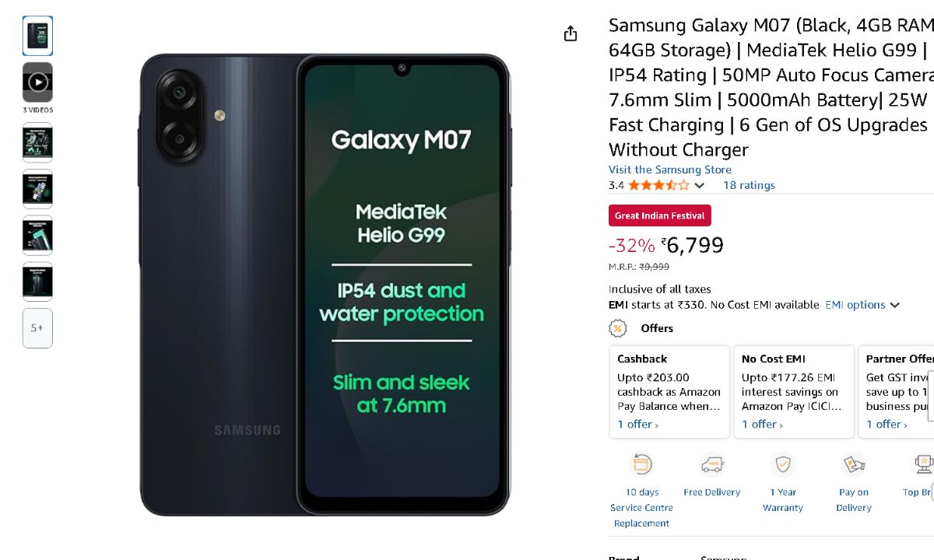This screenshot has height=560, width=934.
Task: Open the Cashback 1 offer link
Action: [x=637, y=424]
